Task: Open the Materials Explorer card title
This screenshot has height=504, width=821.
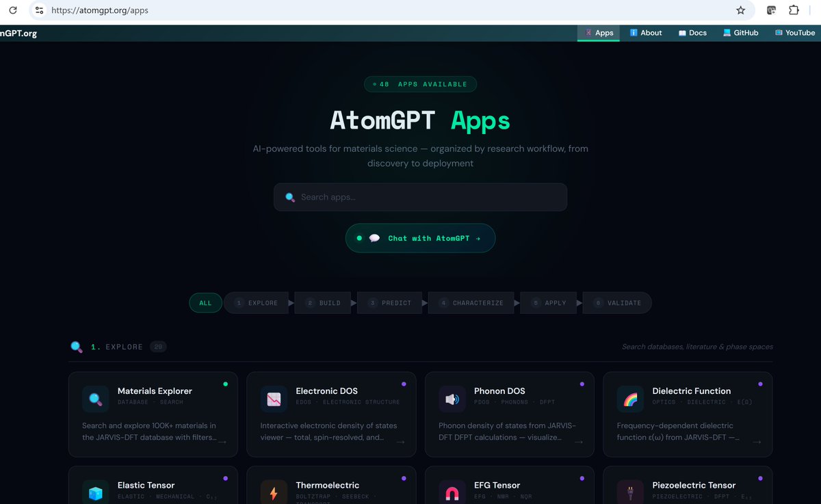Action: click(x=155, y=391)
